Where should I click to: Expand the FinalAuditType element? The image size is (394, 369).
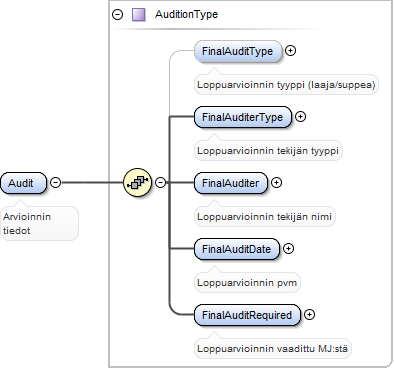(291, 51)
